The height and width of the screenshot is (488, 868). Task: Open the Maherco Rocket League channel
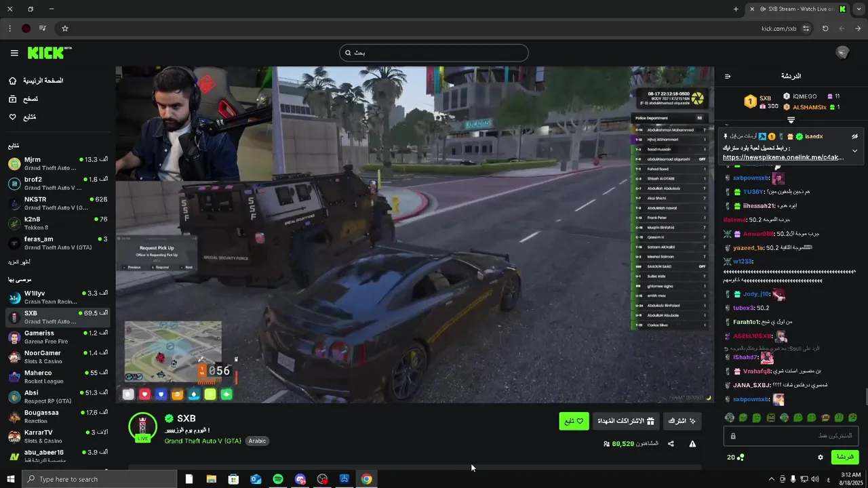pos(58,376)
